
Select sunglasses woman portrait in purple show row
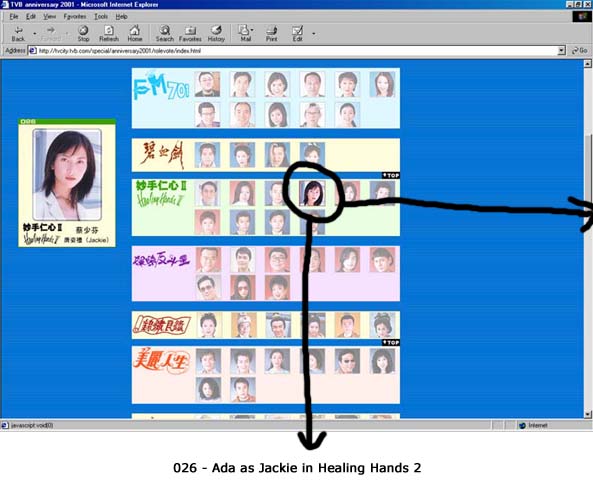(x=242, y=287)
